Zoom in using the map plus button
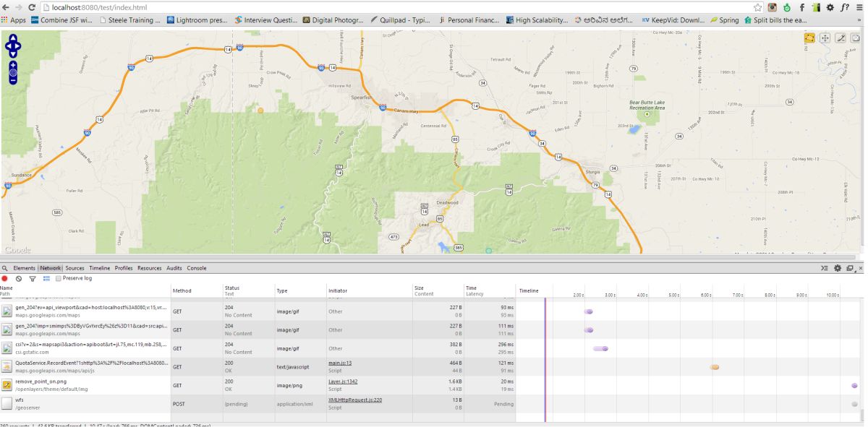The image size is (868, 427). click(13, 65)
